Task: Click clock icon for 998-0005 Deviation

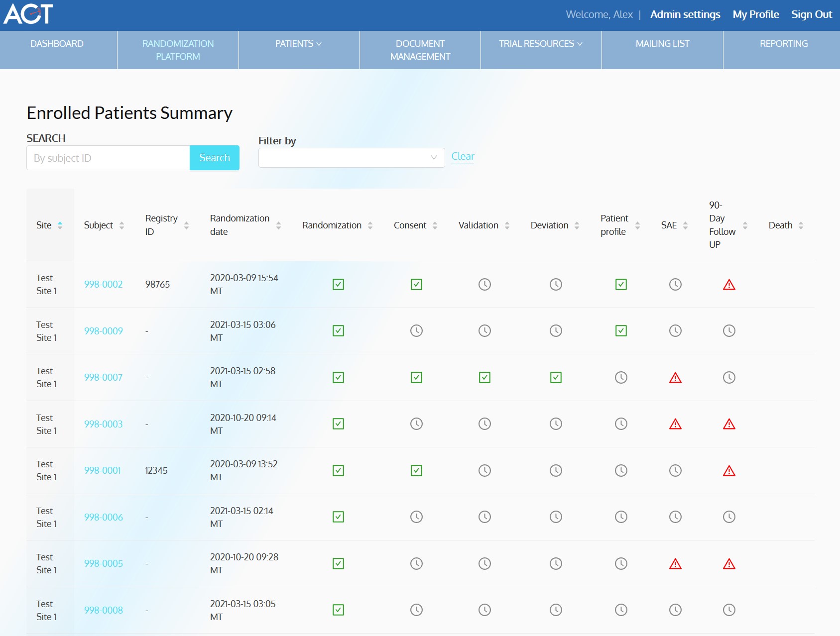Action: [x=556, y=563]
